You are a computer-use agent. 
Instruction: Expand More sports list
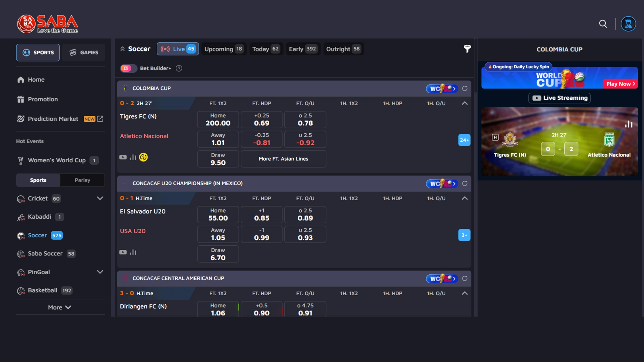click(60, 307)
